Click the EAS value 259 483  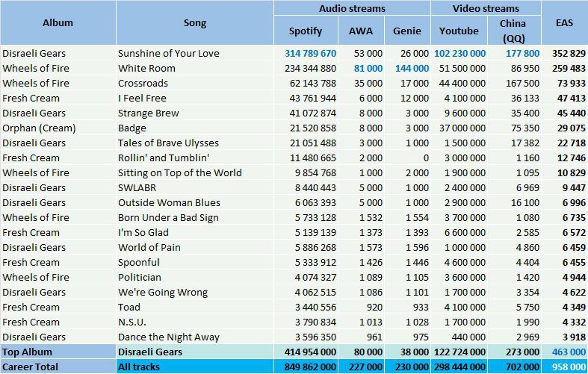point(569,68)
